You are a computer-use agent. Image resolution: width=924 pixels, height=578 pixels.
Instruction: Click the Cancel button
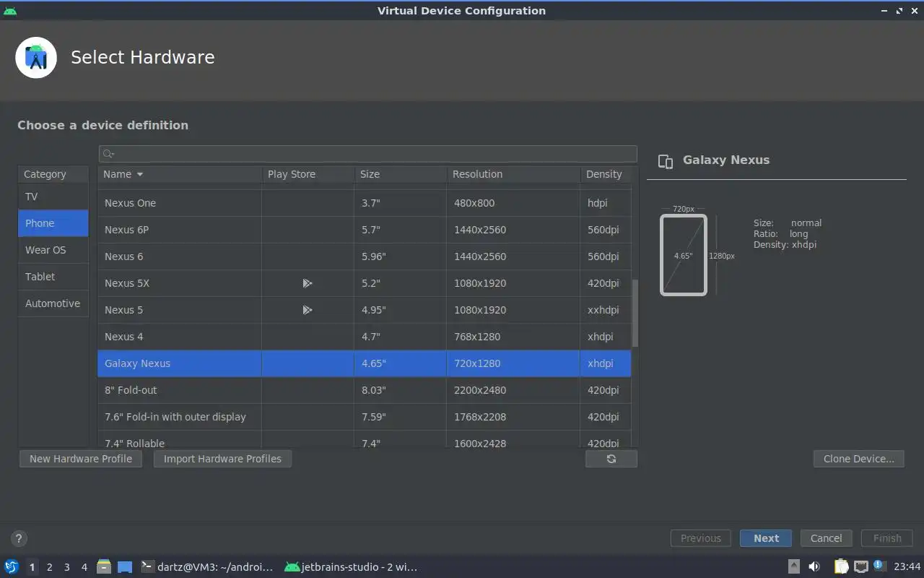(x=826, y=538)
